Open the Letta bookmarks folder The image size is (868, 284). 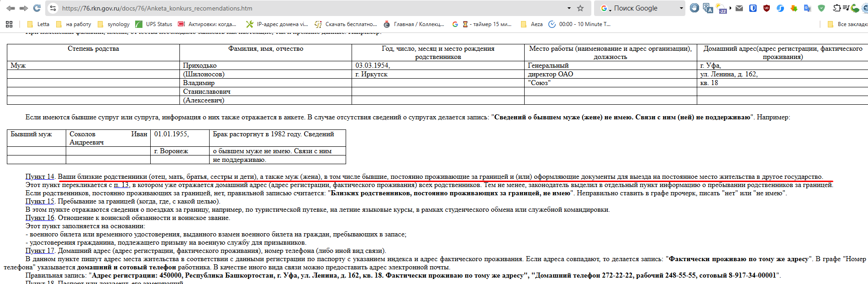click(38, 24)
